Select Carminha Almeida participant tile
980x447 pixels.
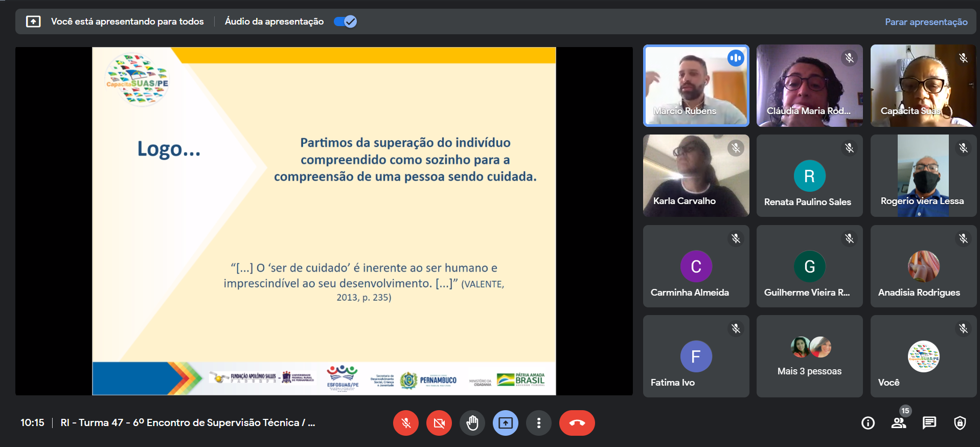[696, 266]
